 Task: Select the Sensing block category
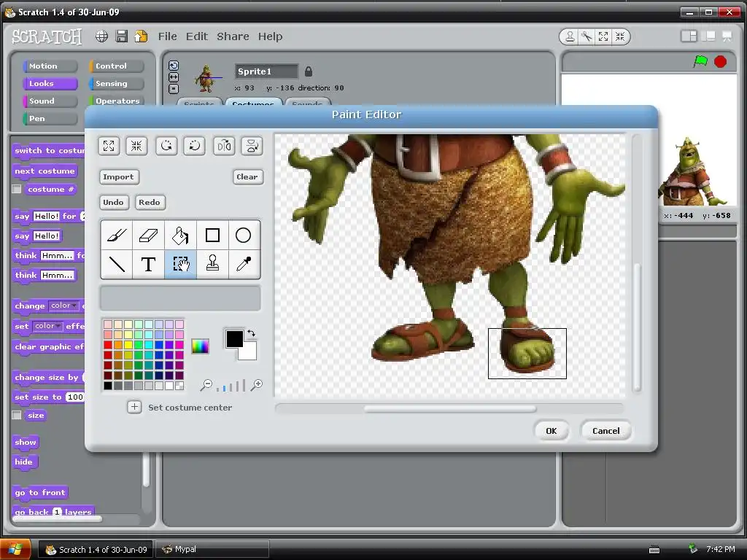[116, 83]
